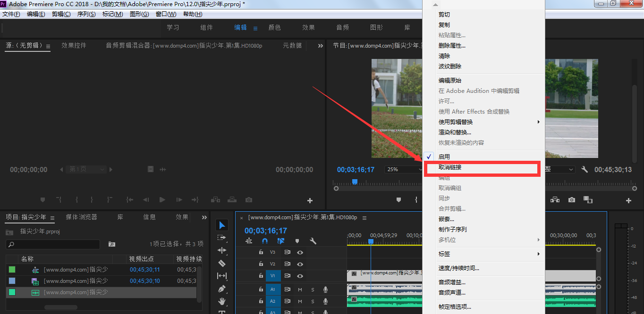This screenshot has height=314, width=644.
Task: Open 效果控件 tab in source panel
Action: pos(74,46)
